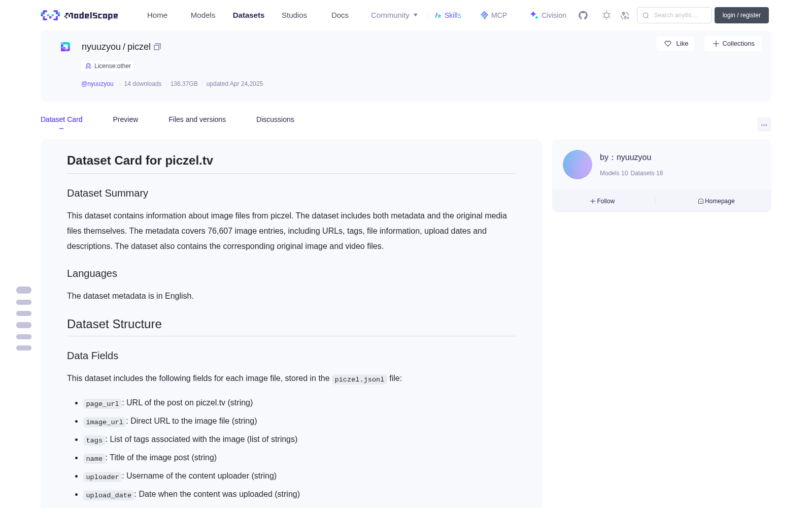Go to the Home menu item
The height and width of the screenshot is (508, 812).
tap(157, 15)
